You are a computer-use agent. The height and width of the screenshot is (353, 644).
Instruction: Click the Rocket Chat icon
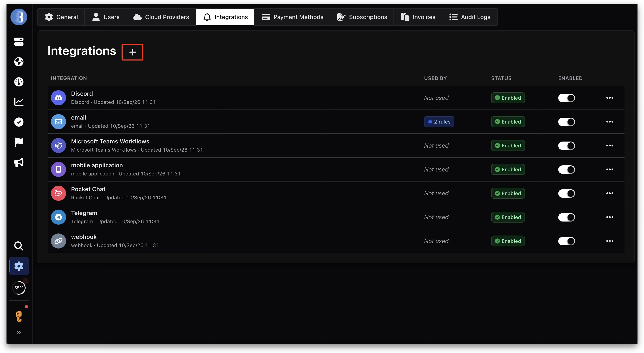click(58, 193)
